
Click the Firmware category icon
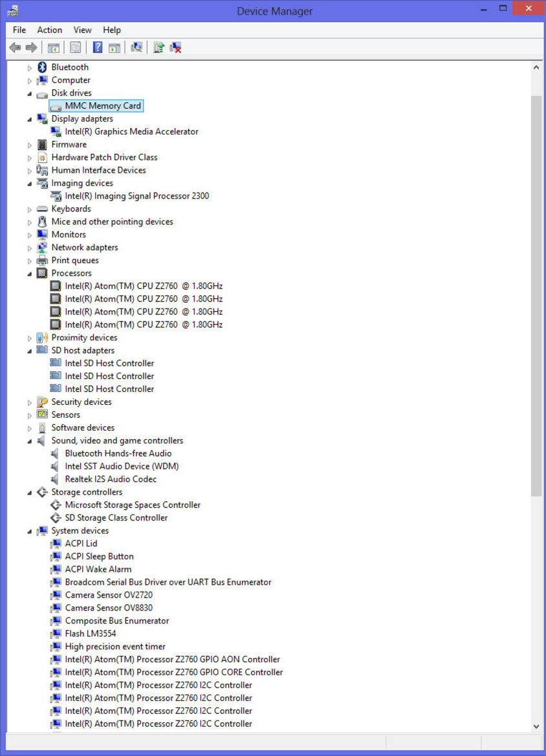pos(43,144)
